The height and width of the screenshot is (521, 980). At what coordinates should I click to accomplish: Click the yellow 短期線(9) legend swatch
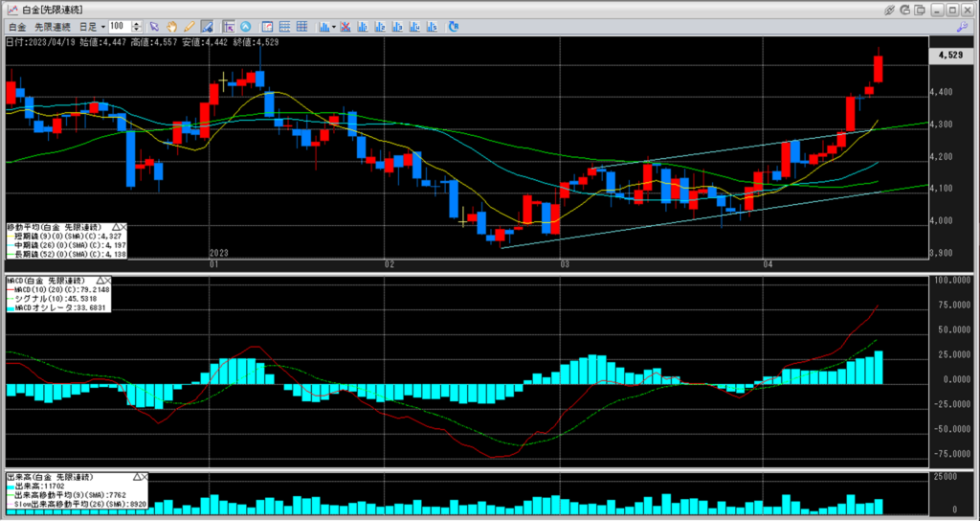[10, 238]
